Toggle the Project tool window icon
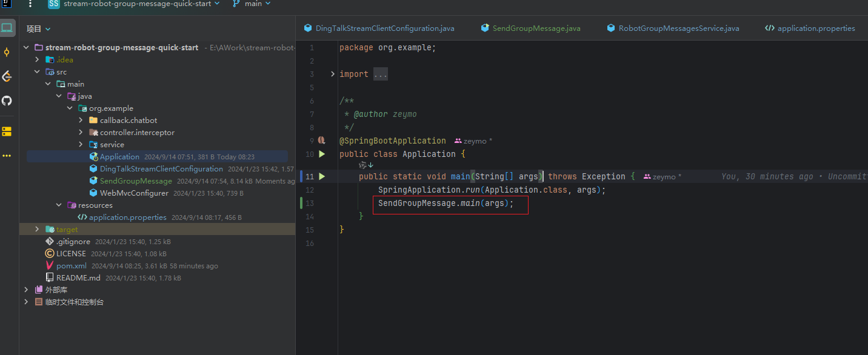This screenshot has width=868, height=355. click(7, 28)
